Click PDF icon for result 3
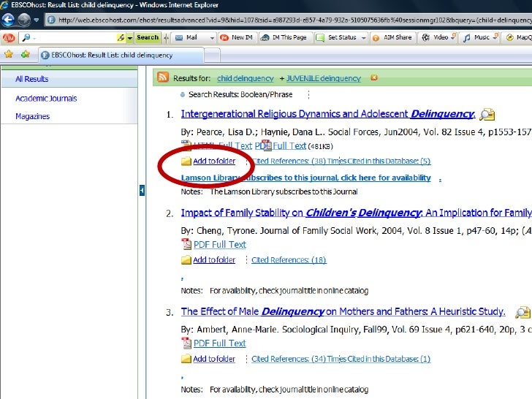This screenshot has height=399, width=532. 186,343
